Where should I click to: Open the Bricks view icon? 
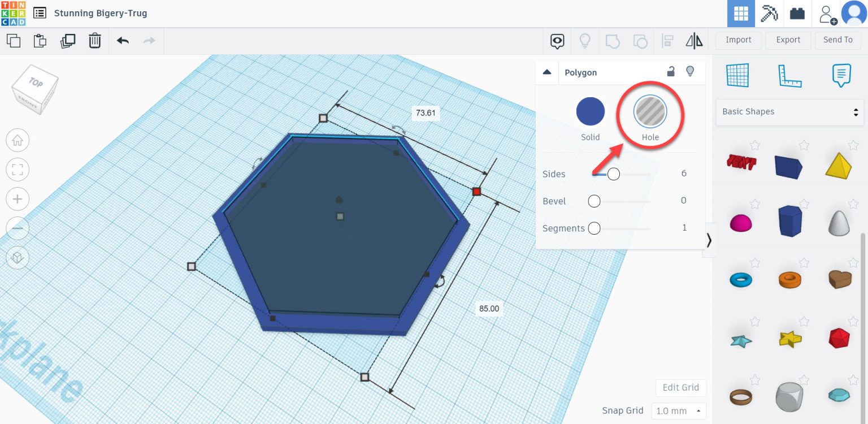797,13
